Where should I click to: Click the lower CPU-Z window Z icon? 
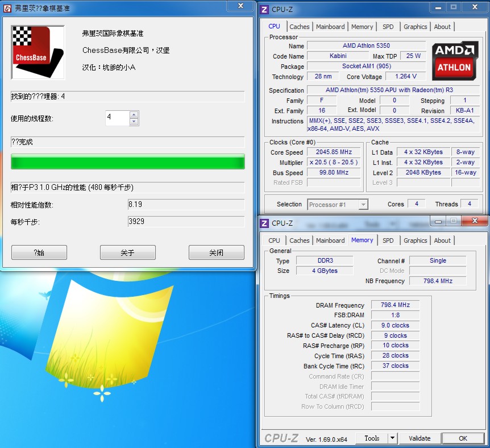coord(264,223)
